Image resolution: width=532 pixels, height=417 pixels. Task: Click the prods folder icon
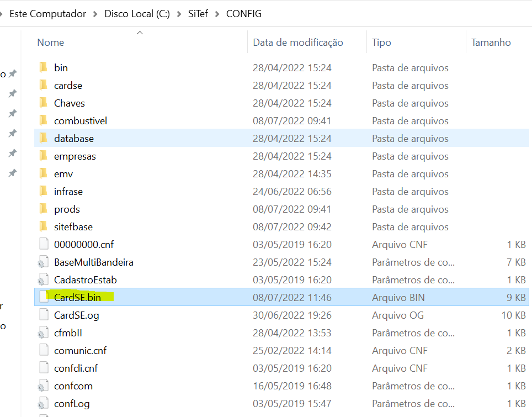click(44, 209)
